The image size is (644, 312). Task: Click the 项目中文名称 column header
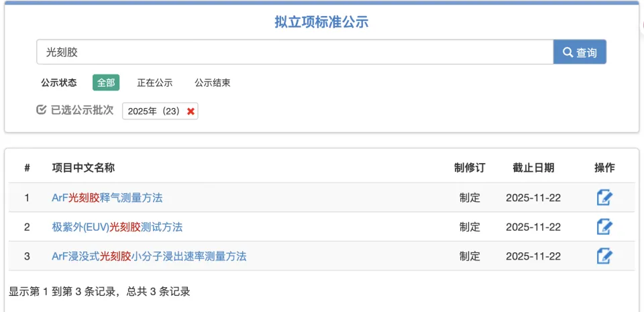pyautogui.click(x=83, y=168)
